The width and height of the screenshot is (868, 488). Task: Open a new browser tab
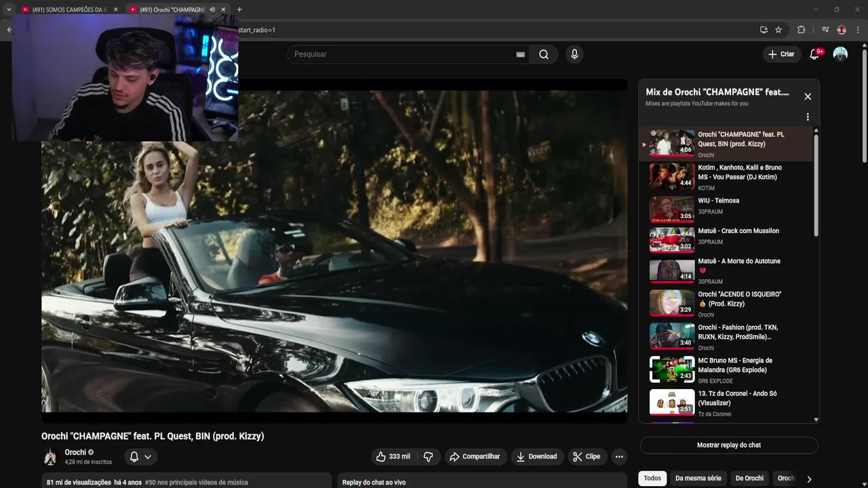(x=239, y=9)
